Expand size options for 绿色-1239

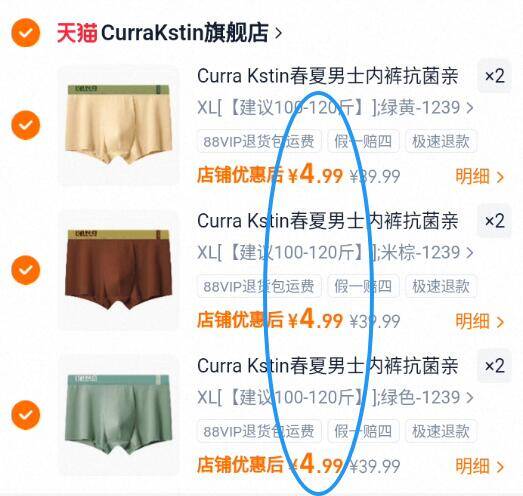pyautogui.click(x=335, y=397)
